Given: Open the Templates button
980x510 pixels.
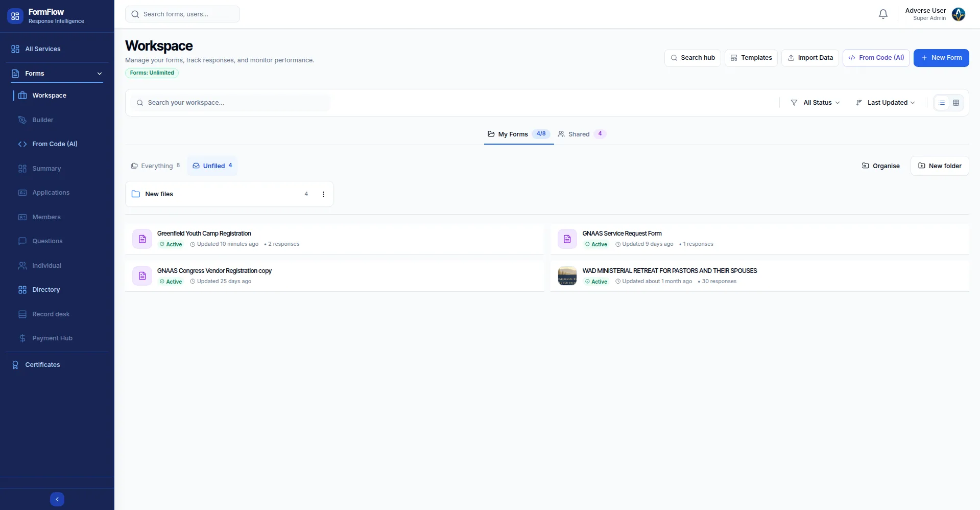Looking at the screenshot, I should click(x=751, y=58).
